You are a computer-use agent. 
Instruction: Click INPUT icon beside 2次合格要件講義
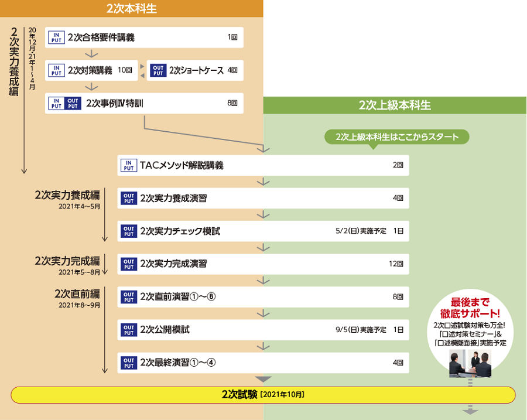click(56, 37)
